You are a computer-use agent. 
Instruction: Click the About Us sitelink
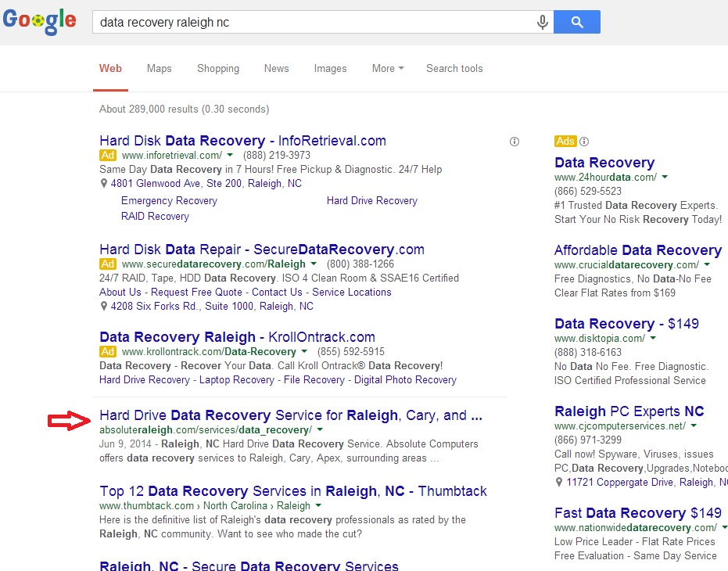click(120, 293)
